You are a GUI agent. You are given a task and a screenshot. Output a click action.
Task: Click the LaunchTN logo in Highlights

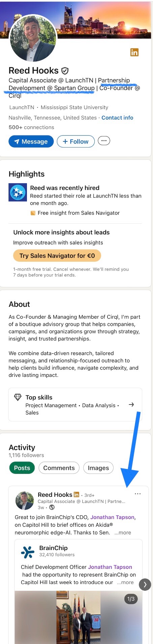coord(18,192)
